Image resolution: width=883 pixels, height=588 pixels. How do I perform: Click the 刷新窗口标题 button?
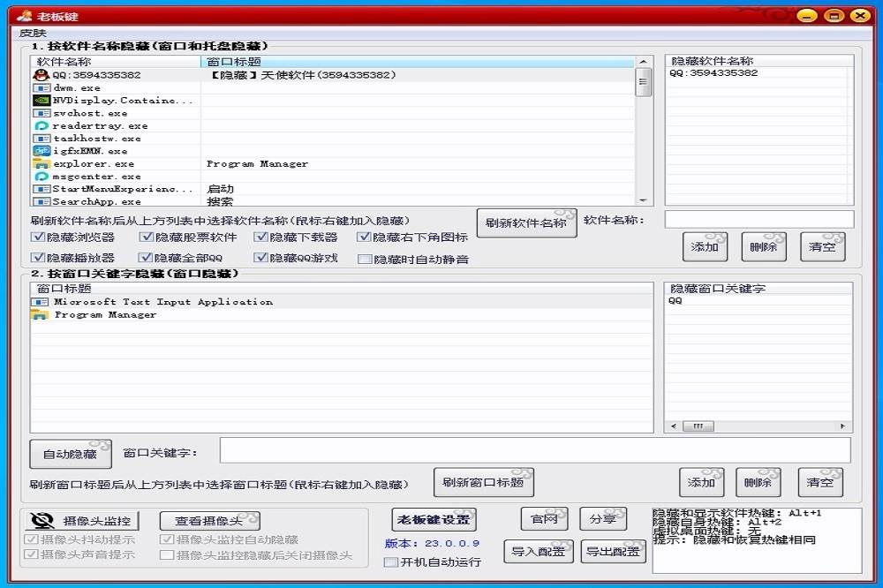point(483,483)
